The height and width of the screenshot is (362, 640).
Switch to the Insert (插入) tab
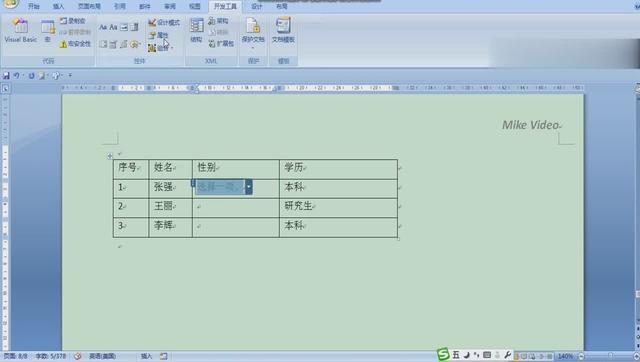pos(59,7)
